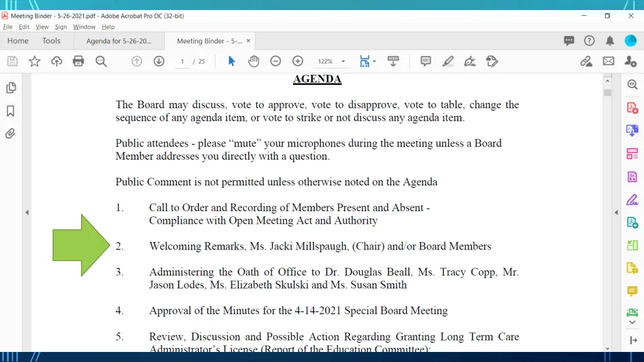Open yellow Comment tool in right pane

pos(633,292)
